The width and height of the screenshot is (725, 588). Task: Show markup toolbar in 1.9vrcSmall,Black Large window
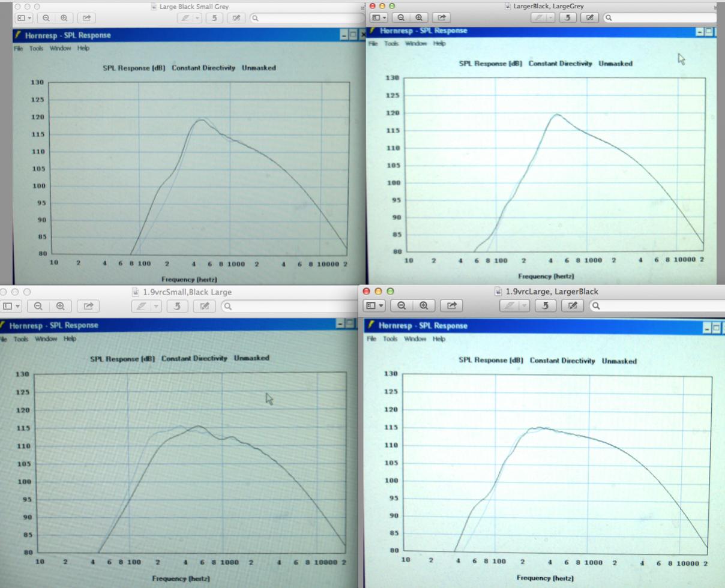[x=205, y=306]
